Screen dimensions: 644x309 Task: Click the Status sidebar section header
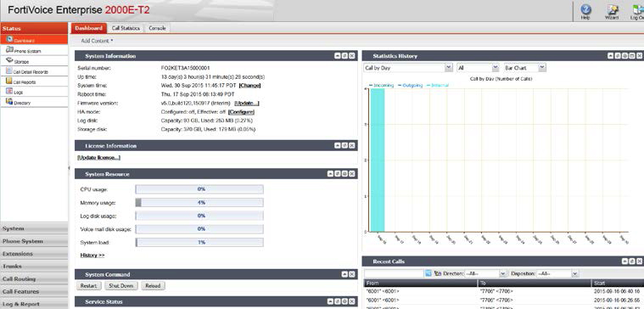(x=34, y=28)
